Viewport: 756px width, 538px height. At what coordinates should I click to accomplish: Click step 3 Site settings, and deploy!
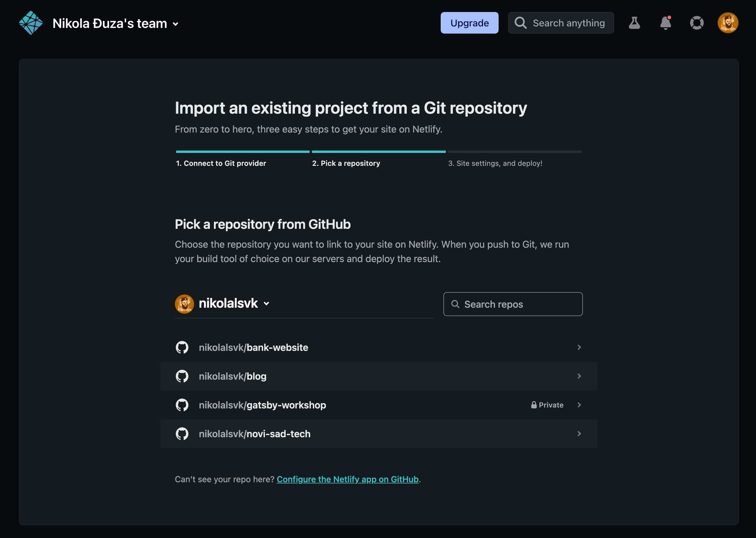tap(495, 163)
